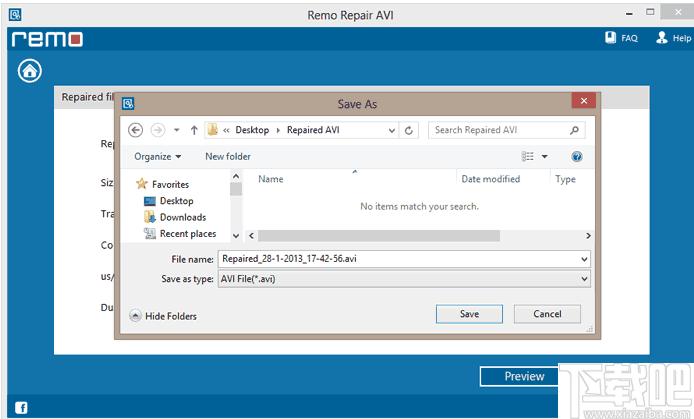Image resolution: width=694 pixels, height=419 pixels.
Task: Refresh the Repaired AVI folder view
Action: pyautogui.click(x=409, y=130)
